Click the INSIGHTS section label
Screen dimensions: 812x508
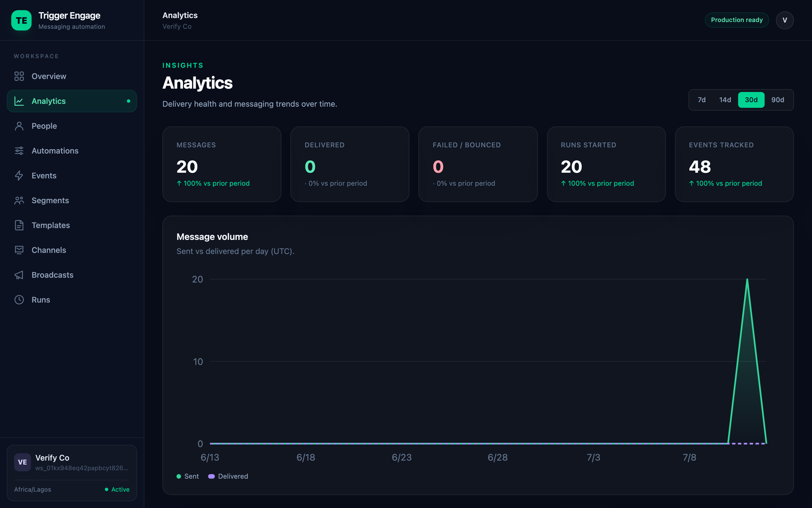click(x=183, y=65)
